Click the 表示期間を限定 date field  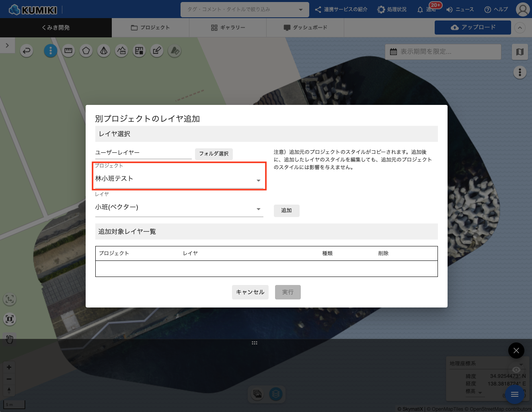pos(443,52)
